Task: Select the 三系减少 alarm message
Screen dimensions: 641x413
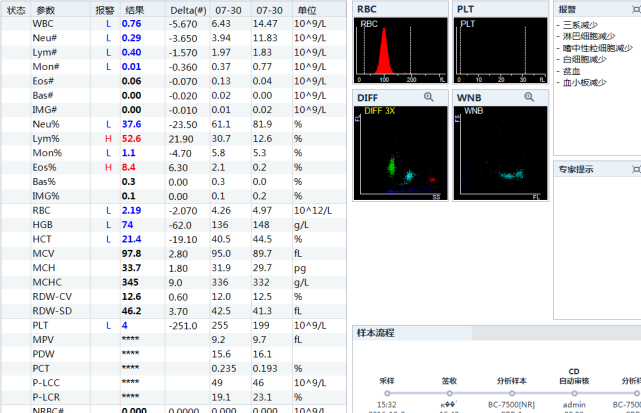Action: coord(580,25)
